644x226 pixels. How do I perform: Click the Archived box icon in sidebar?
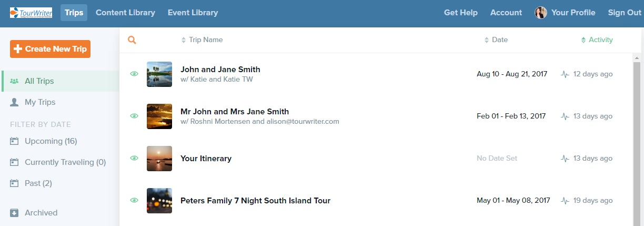click(x=14, y=213)
